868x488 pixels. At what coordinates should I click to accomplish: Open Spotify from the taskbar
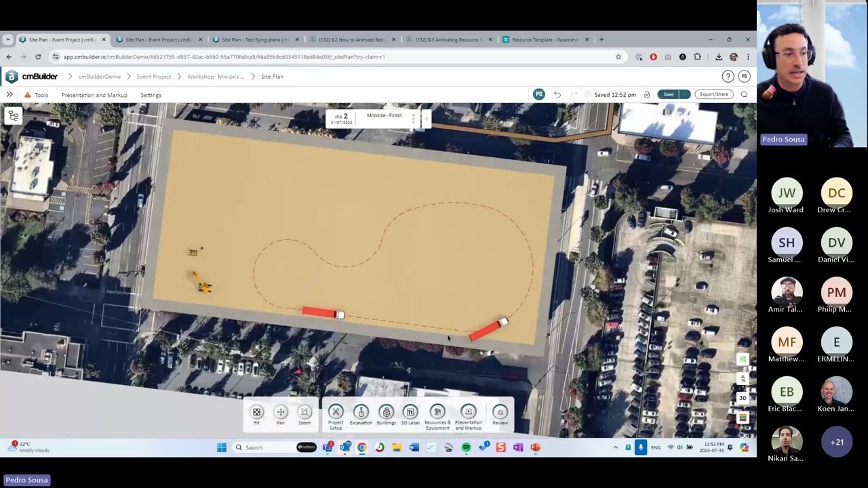coord(466,447)
